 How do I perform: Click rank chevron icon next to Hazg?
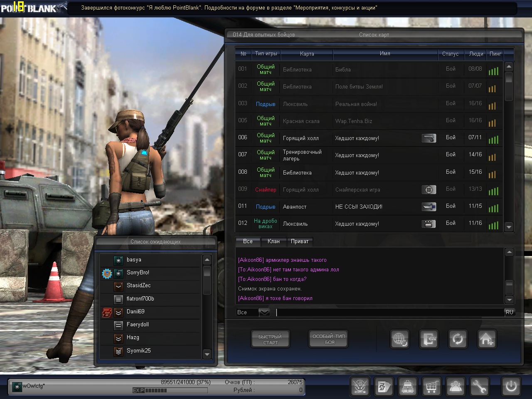coord(118,338)
